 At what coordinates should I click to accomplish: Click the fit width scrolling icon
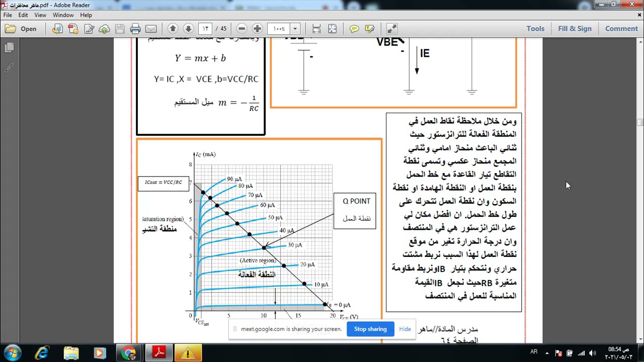click(316, 29)
